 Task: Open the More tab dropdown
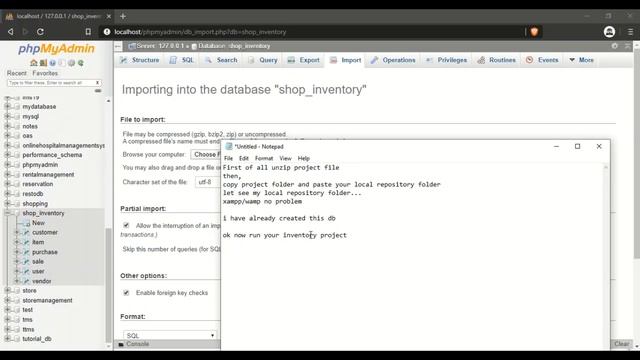582,60
